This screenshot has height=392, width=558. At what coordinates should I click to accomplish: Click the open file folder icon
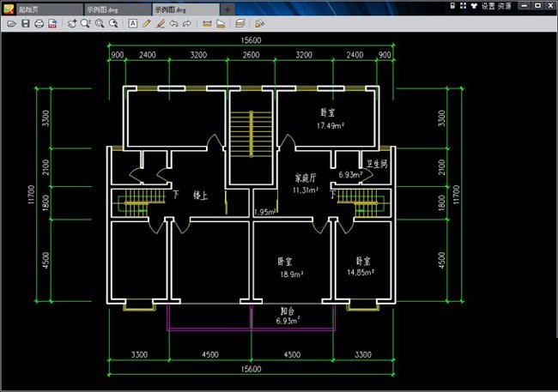coord(11,23)
